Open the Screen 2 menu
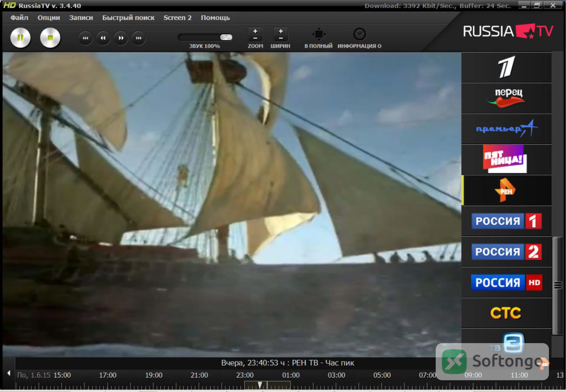The width and height of the screenshot is (566, 392). point(177,18)
